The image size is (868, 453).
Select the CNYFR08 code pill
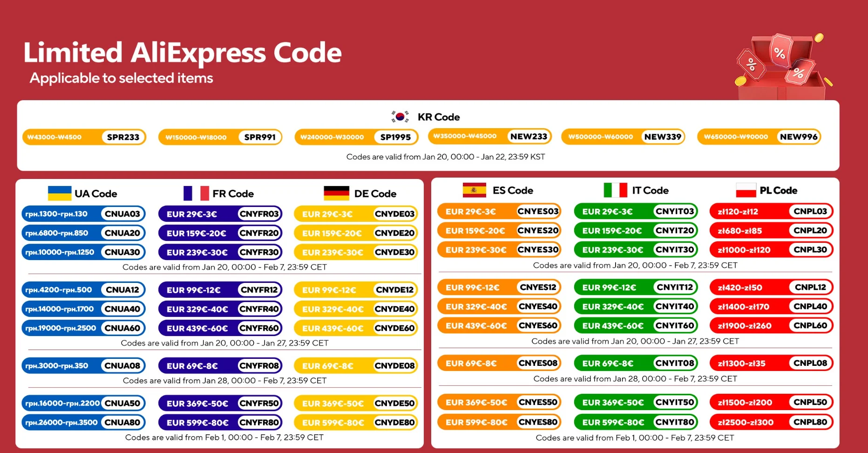(220, 366)
